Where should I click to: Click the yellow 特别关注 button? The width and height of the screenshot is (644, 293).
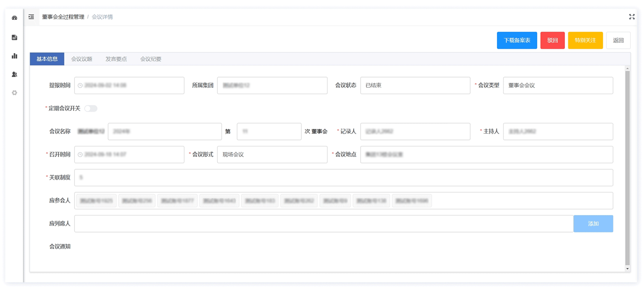point(585,40)
